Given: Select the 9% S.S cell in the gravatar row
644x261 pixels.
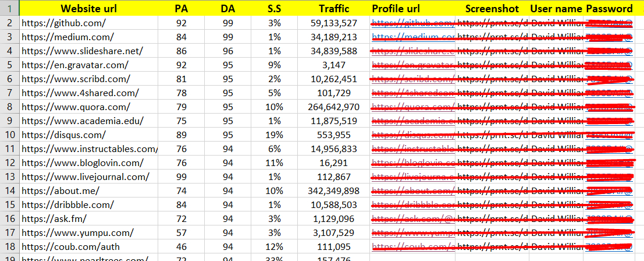Looking at the screenshot, I should click(273, 65).
